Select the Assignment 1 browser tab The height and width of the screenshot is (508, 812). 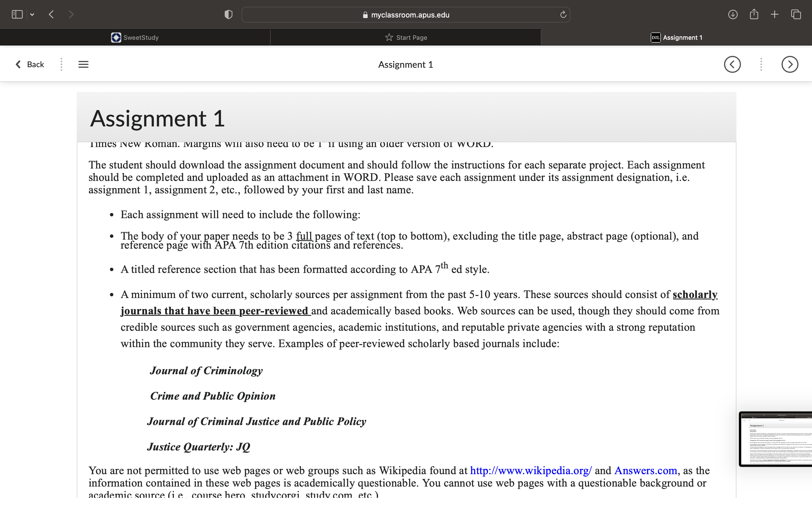tap(676, 37)
